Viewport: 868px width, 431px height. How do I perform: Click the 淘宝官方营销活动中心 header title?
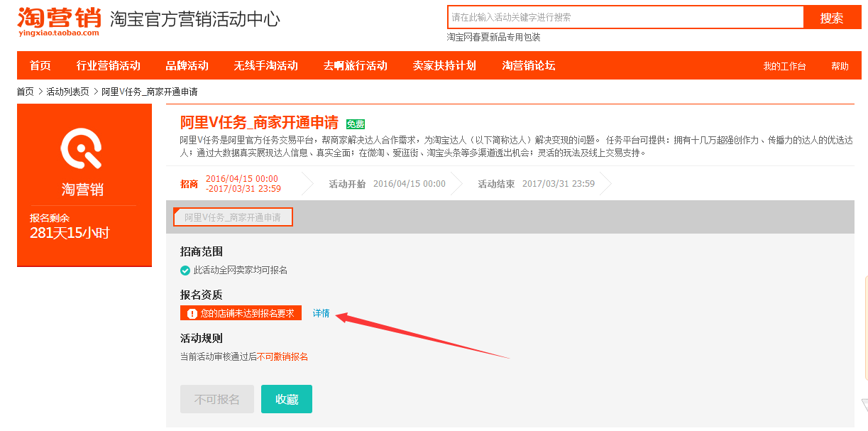click(195, 19)
